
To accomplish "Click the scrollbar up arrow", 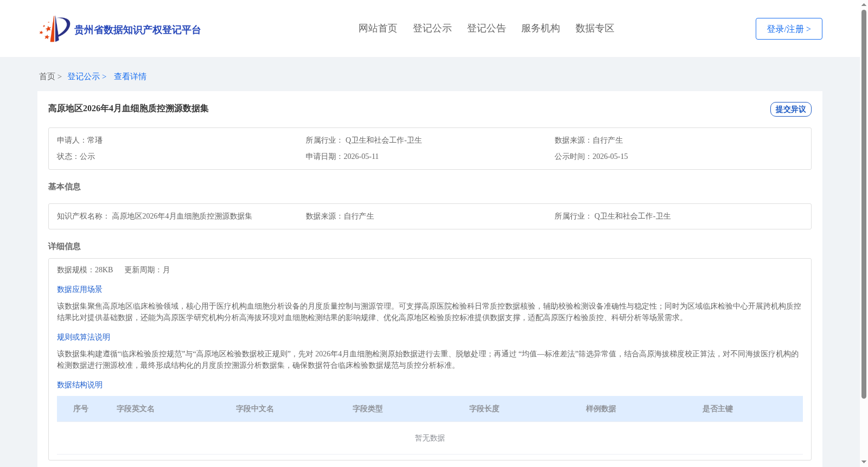I will pyautogui.click(x=864, y=4).
